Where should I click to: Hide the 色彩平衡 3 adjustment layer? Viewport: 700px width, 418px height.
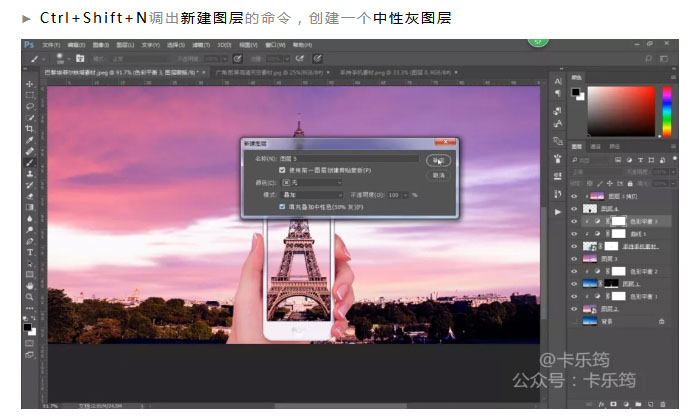click(x=574, y=221)
